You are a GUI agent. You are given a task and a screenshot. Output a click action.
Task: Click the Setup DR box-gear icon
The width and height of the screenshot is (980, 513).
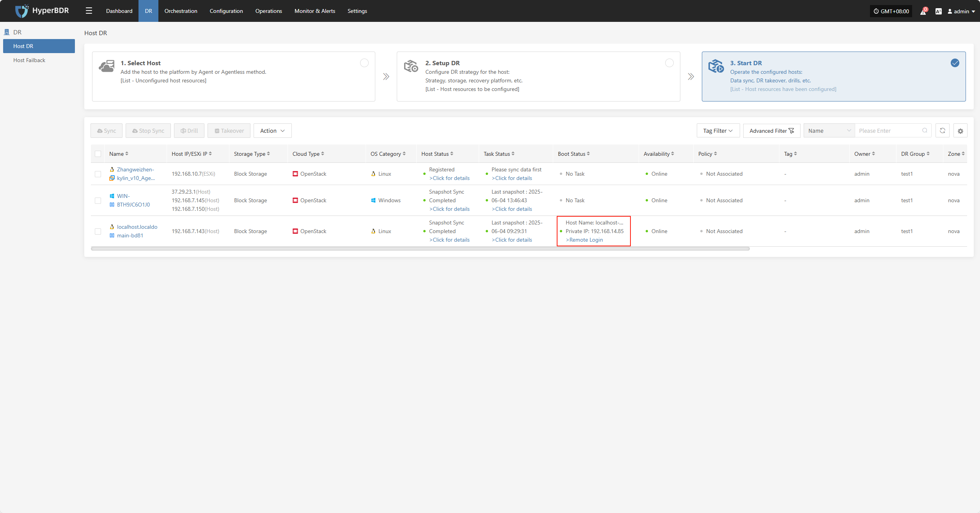click(x=411, y=66)
